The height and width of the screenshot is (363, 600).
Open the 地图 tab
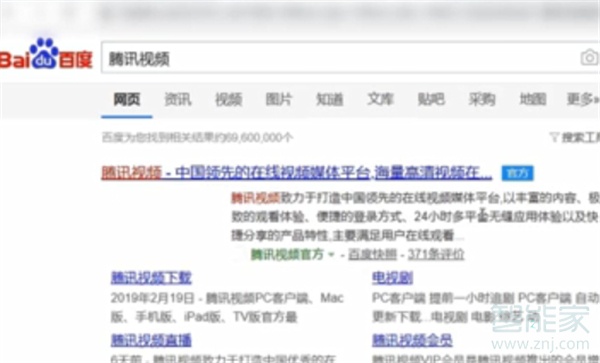coord(533,99)
